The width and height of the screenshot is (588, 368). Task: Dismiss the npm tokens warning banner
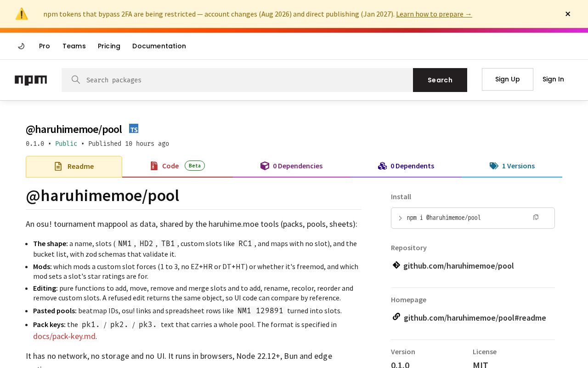[x=568, y=14]
